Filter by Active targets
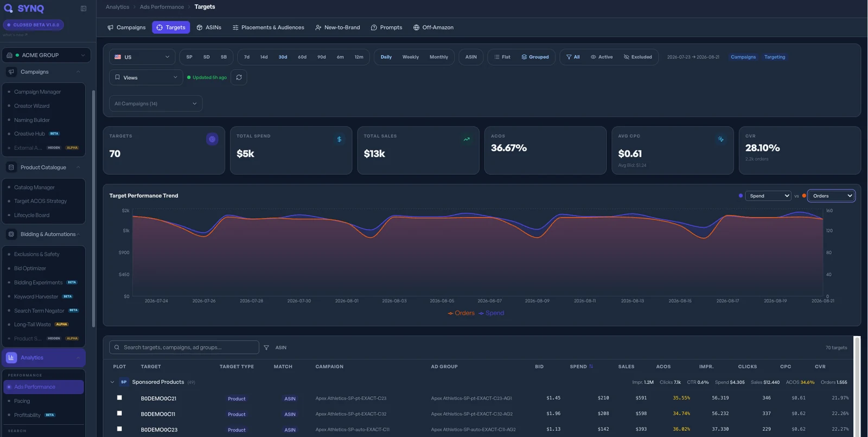This screenshot has width=868, height=437. click(x=602, y=57)
